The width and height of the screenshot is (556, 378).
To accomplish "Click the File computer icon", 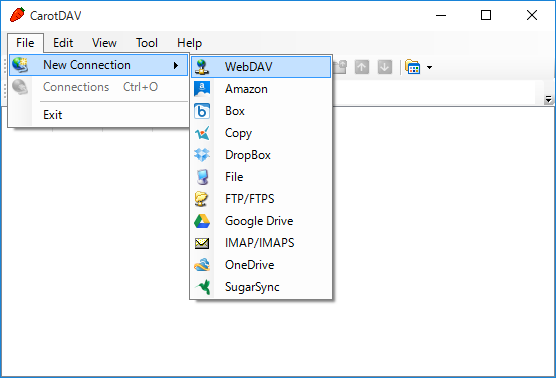I will point(202,177).
